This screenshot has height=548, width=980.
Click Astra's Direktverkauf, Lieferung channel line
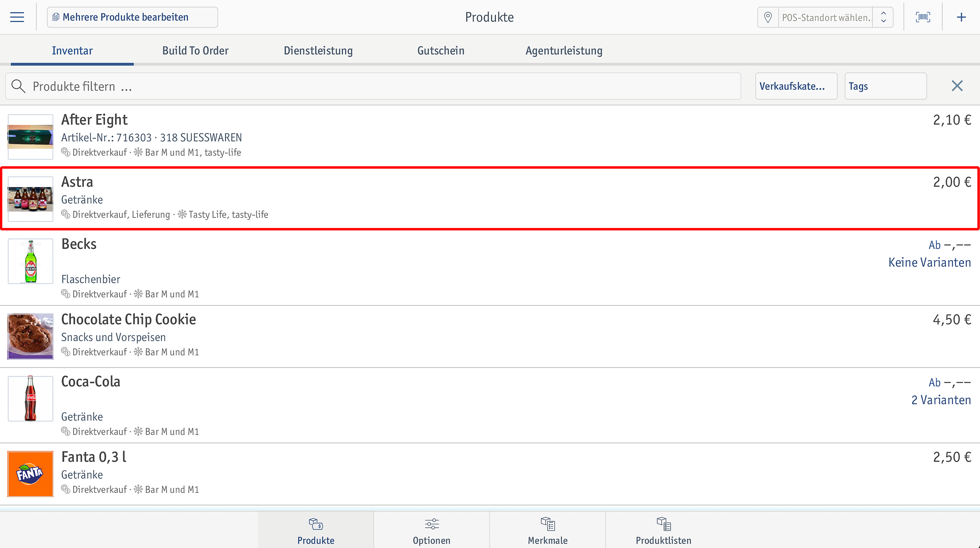tap(121, 215)
